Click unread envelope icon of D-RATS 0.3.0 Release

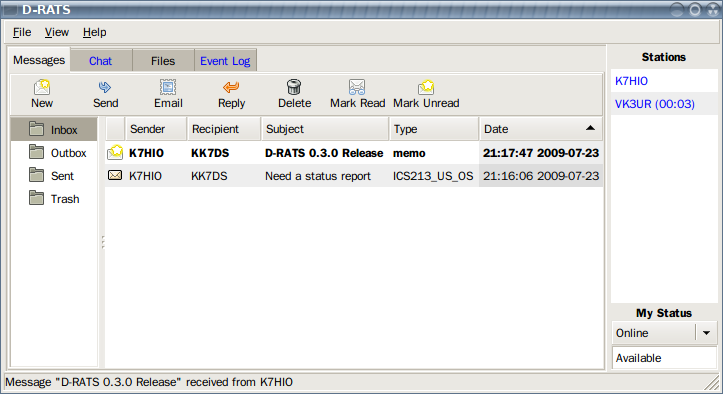tap(115, 152)
